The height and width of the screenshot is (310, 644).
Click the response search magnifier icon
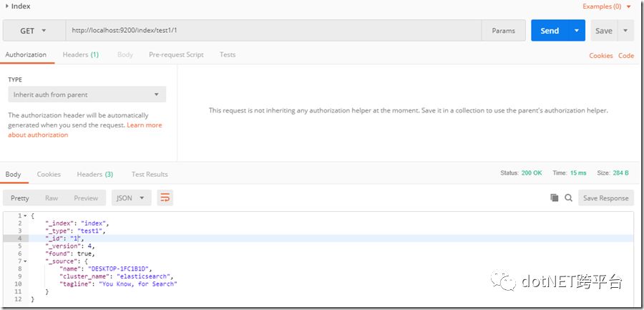(x=568, y=198)
